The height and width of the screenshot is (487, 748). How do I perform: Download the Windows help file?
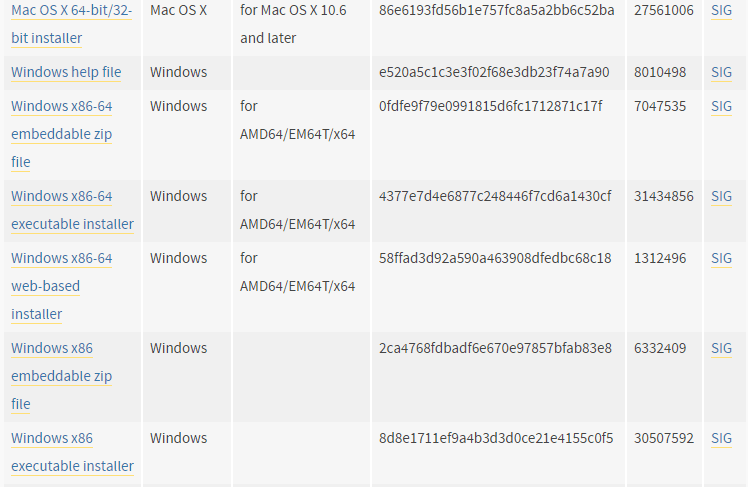tap(66, 72)
